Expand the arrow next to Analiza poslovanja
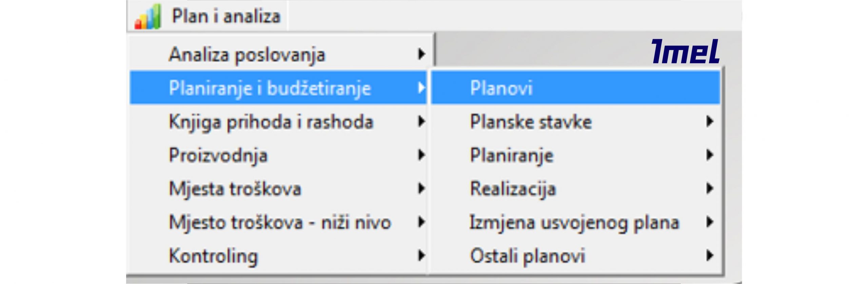The height and width of the screenshot is (284, 868). coord(421,54)
